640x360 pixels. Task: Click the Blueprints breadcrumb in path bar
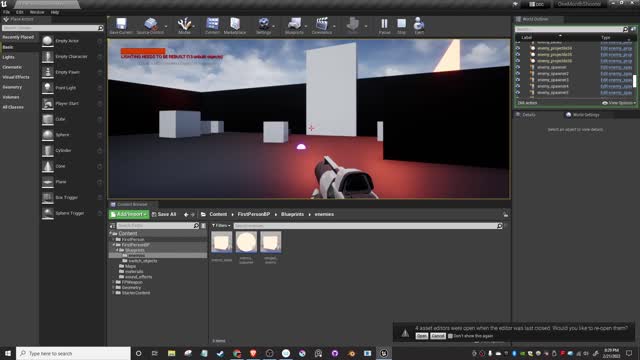[292, 214]
